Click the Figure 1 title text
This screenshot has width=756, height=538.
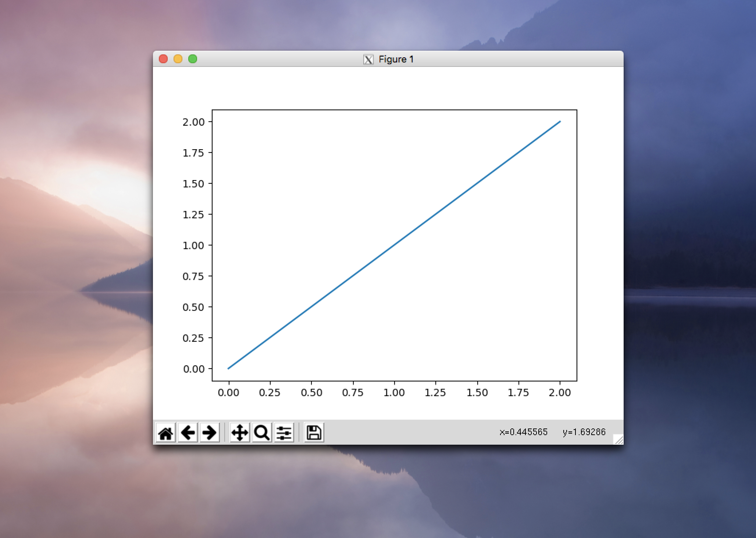(x=396, y=60)
